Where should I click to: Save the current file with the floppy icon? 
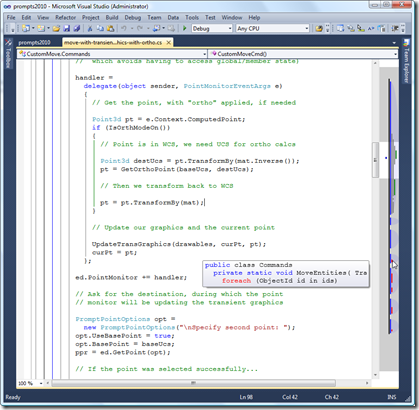66,29
